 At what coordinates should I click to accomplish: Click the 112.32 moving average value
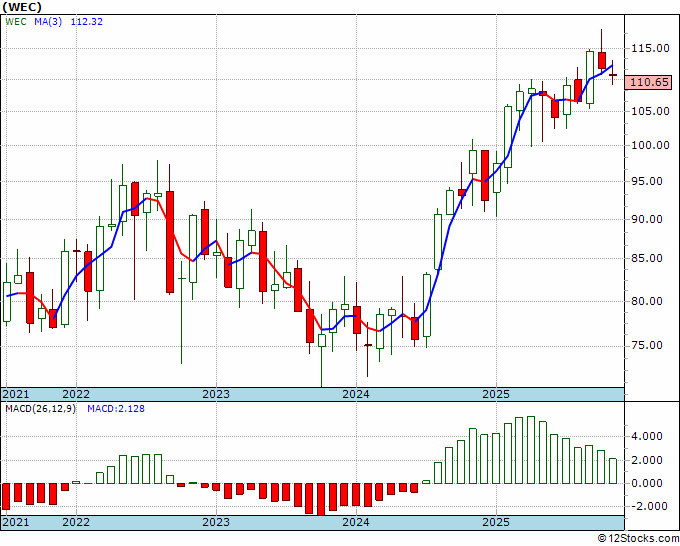click(87, 22)
